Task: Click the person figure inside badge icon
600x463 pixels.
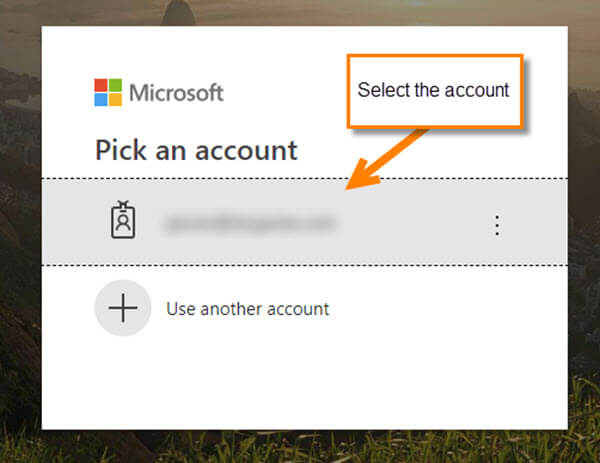Action: [123, 222]
